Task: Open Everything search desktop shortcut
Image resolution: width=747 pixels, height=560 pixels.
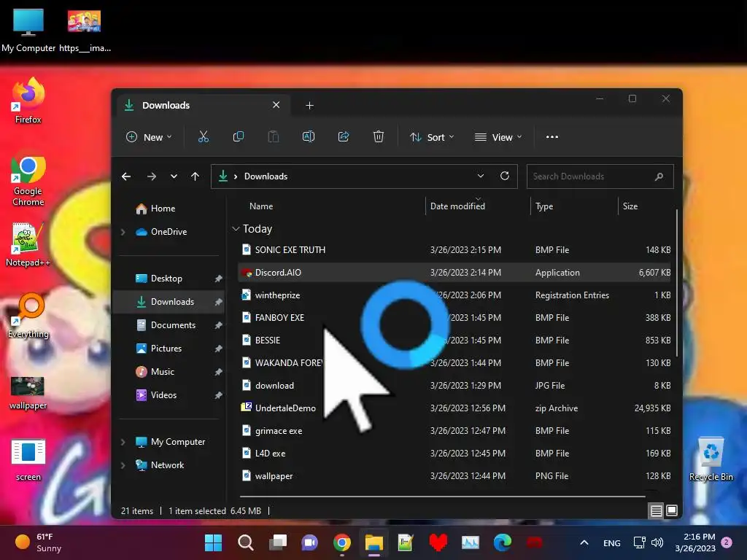Action: [28, 316]
